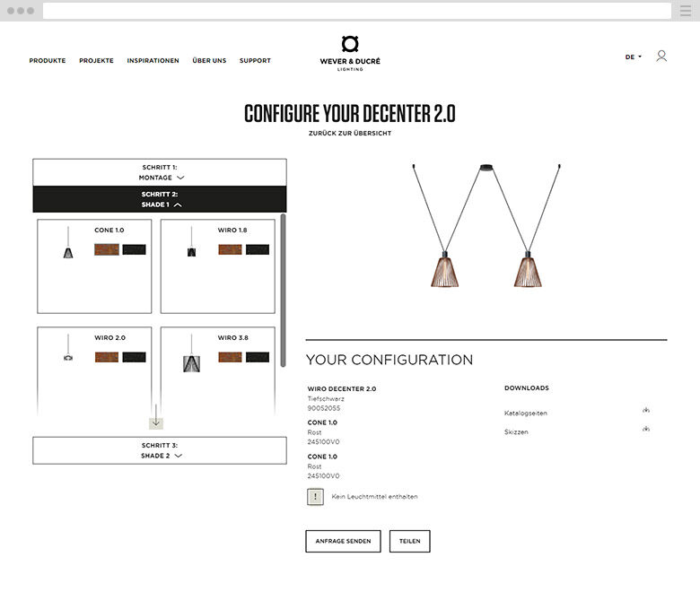Download the Skizzen file
The image size is (700, 592).
645,430
